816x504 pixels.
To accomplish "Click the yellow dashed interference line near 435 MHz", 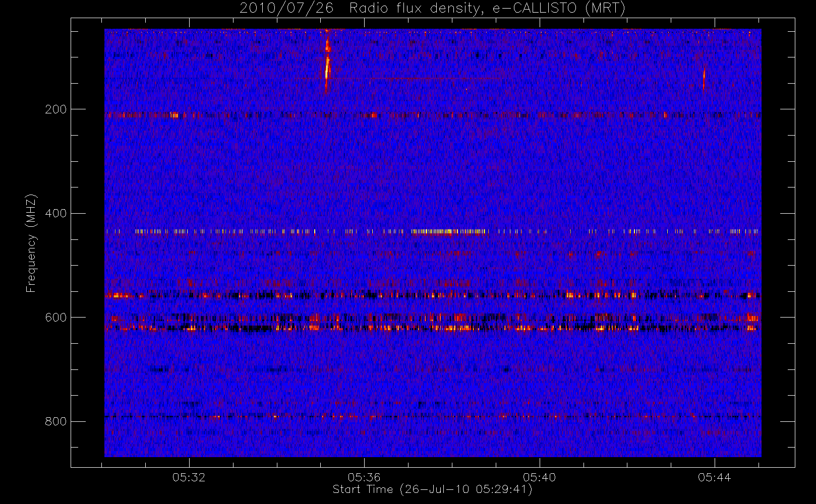I will [432, 232].
